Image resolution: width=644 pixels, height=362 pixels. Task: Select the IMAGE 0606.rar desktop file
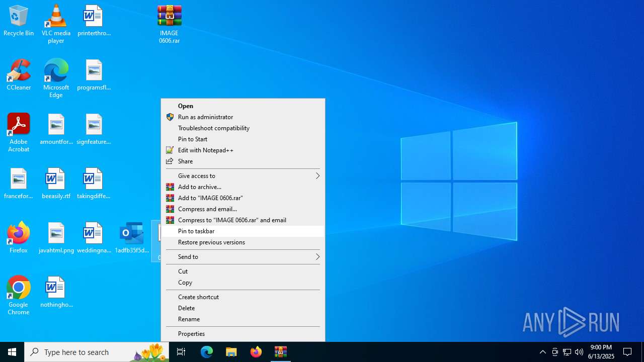tap(169, 24)
